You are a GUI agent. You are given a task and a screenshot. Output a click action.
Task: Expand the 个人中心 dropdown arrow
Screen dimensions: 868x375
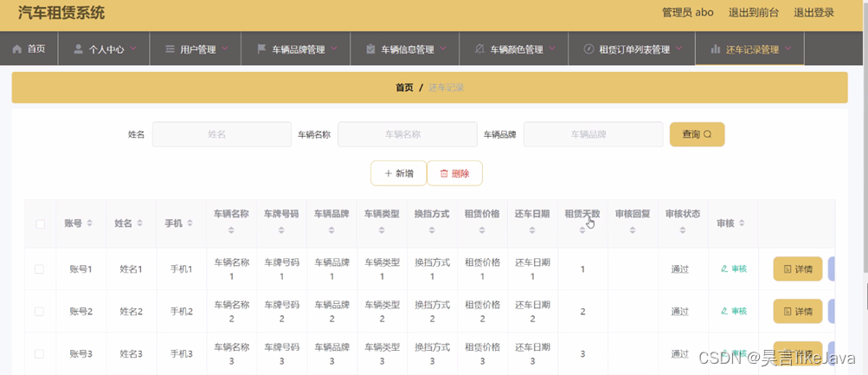pyautogui.click(x=133, y=48)
